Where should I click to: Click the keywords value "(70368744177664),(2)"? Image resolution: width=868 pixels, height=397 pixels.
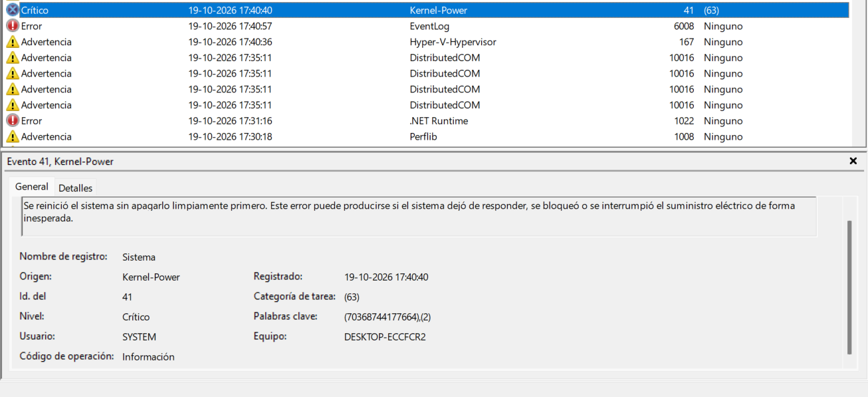(x=387, y=317)
